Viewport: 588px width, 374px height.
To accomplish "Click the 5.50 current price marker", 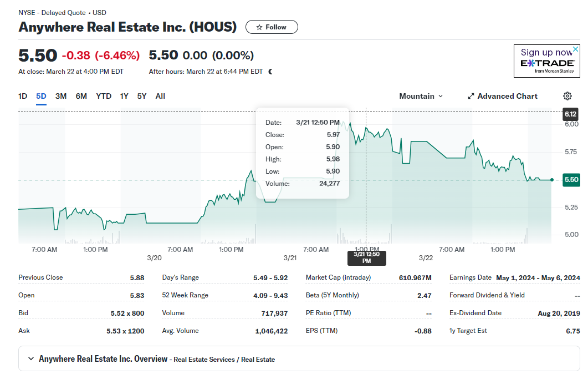I will point(571,179).
